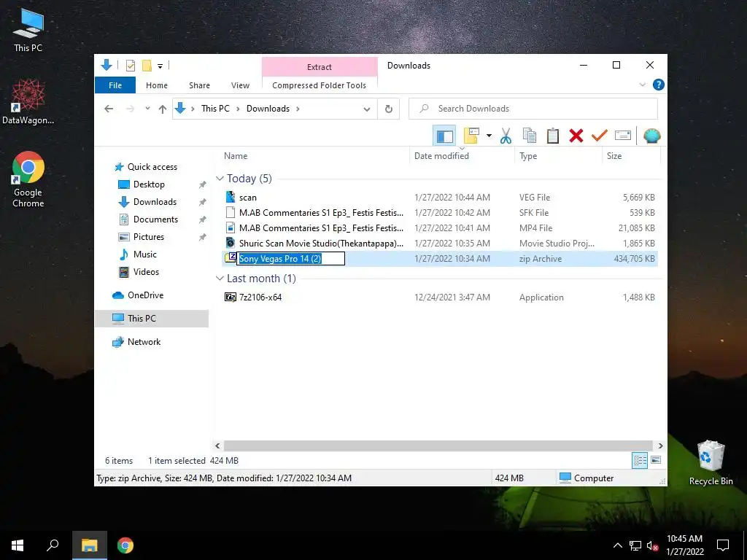The width and height of the screenshot is (747, 560).
Task: Open Customize Quick Access Toolbar dropdown
Action: pos(160,66)
